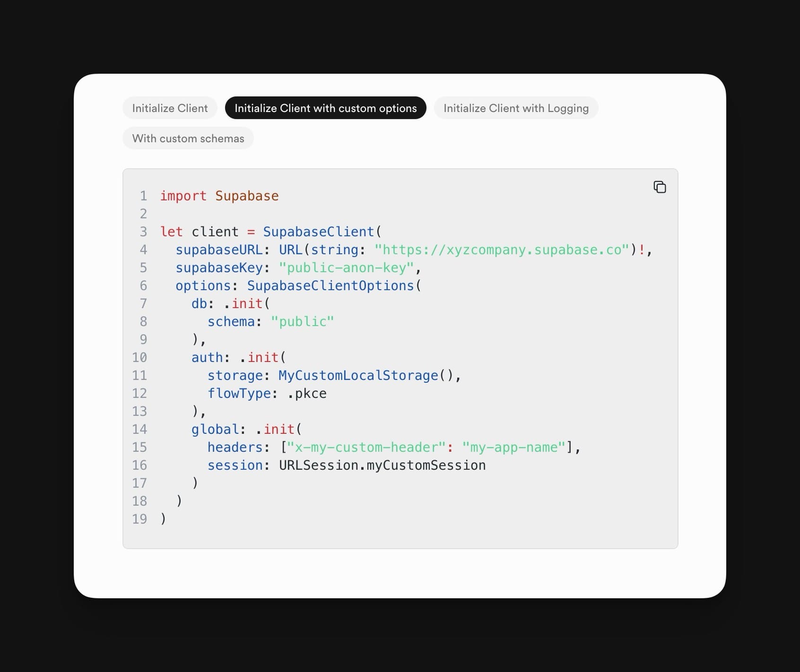Click the 'import Supabase' code line
Image resolution: width=800 pixels, height=672 pixels.
[x=219, y=196]
